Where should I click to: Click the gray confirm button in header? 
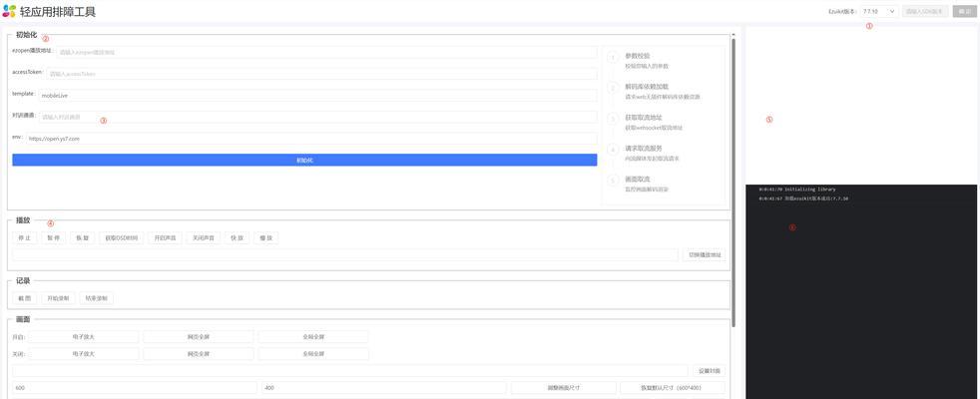[x=965, y=11]
